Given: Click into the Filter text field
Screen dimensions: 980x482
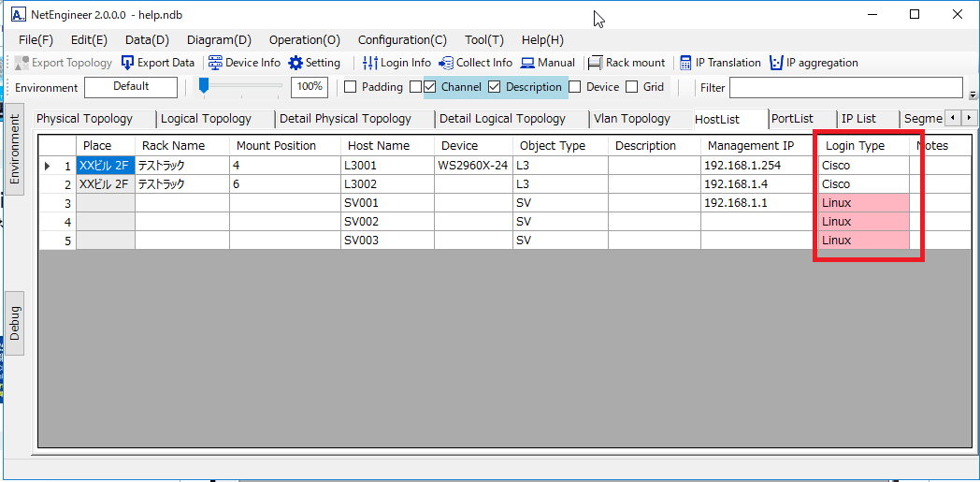Looking at the screenshot, I should (x=845, y=87).
